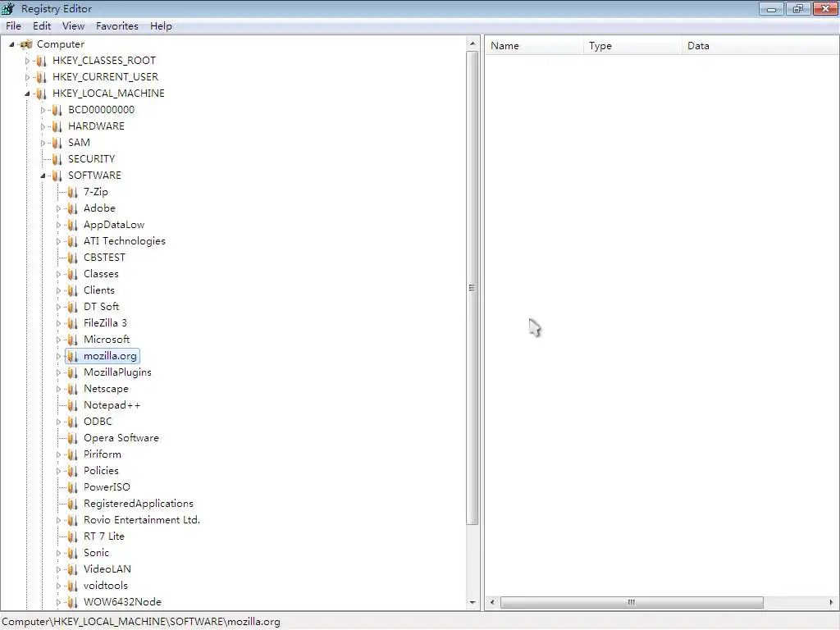Click the CBSTEST folder icon
The image size is (840, 630).
pyautogui.click(x=73, y=258)
